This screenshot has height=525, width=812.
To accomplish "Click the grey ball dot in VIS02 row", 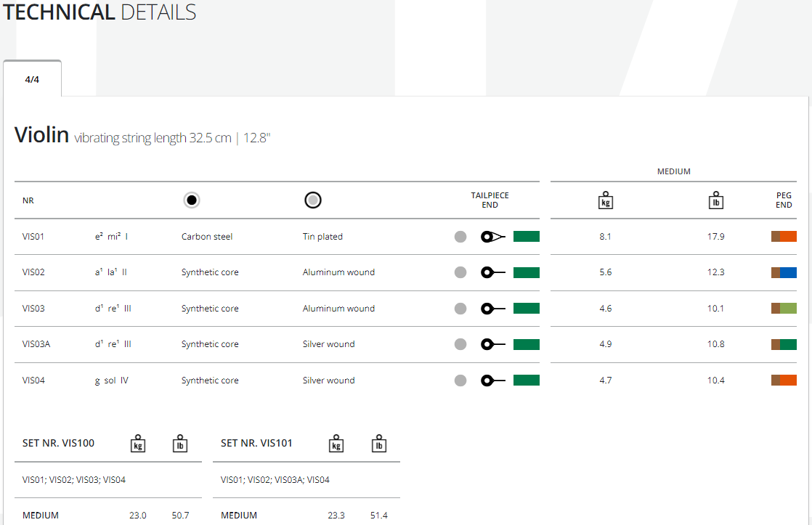I will point(460,272).
